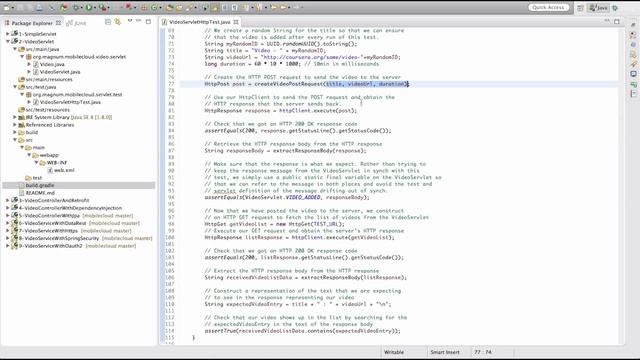Collapse the 2-VideoServlet project
The height and width of the screenshot is (360, 640).
pos(7,41)
